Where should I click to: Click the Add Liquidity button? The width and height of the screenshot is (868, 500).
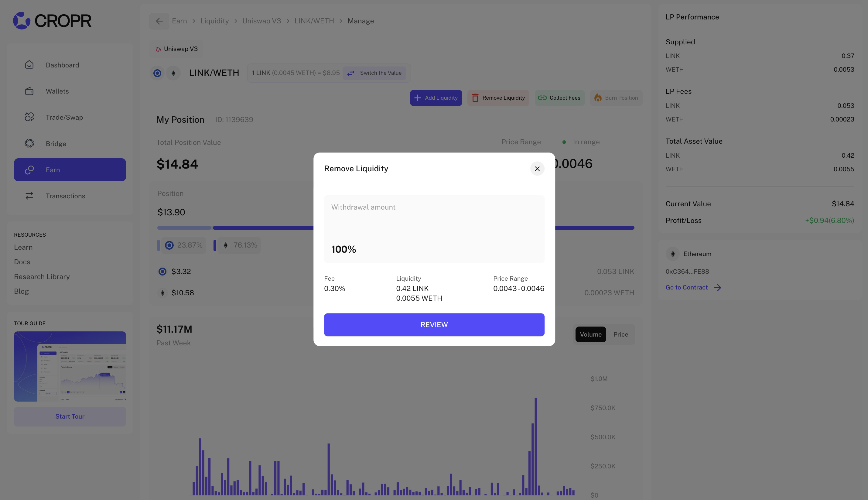click(436, 98)
